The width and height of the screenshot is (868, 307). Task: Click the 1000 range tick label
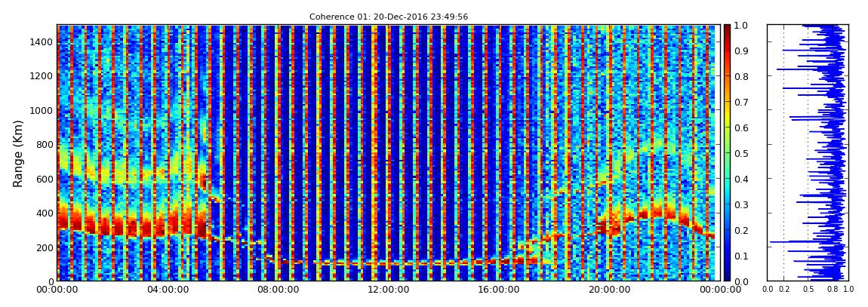(42, 110)
